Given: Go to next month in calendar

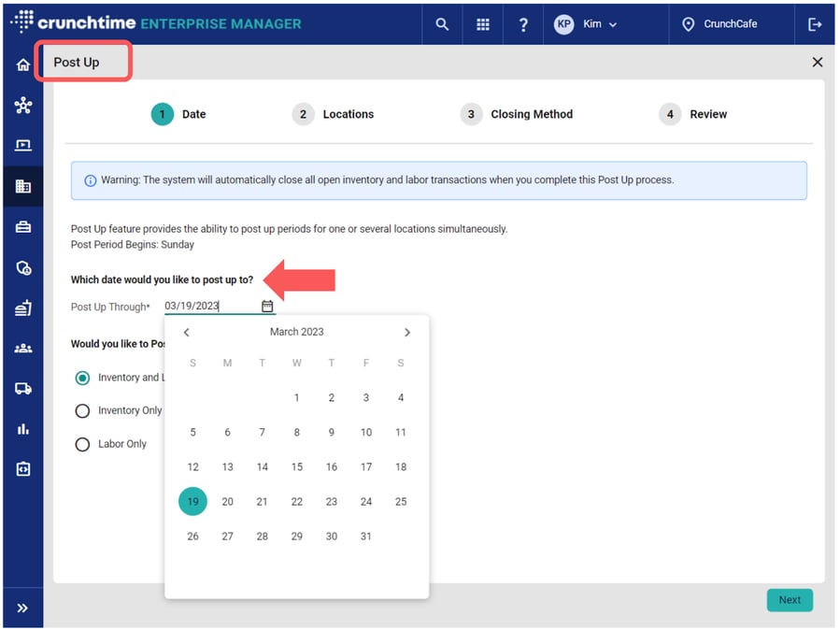Looking at the screenshot, I should tap(407, 332).
